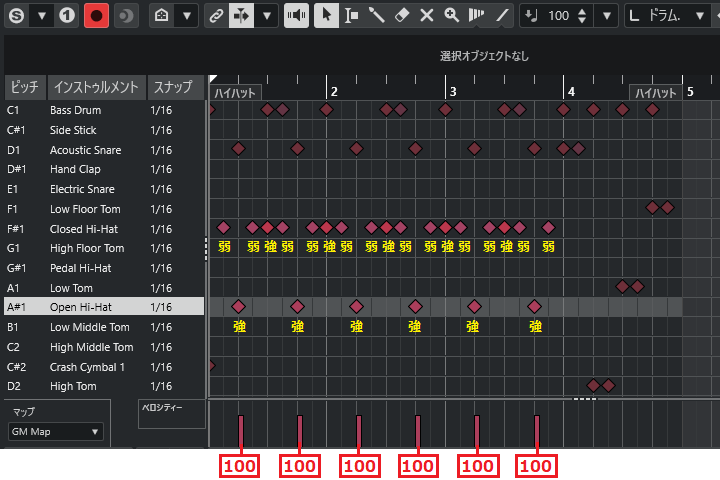Click the ハイハット part label at ruler start
Viewport: 720px width, 480px height.
(236, 93)
